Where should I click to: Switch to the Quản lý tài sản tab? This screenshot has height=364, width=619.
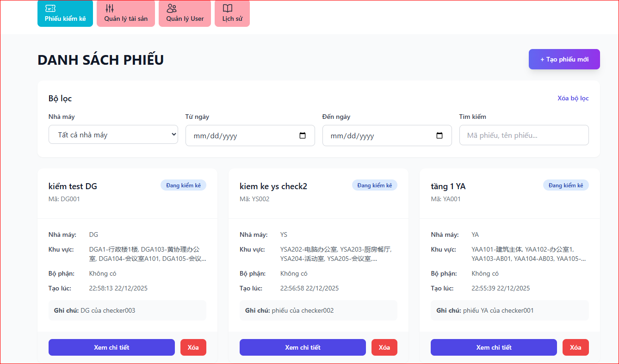point(126,14)
